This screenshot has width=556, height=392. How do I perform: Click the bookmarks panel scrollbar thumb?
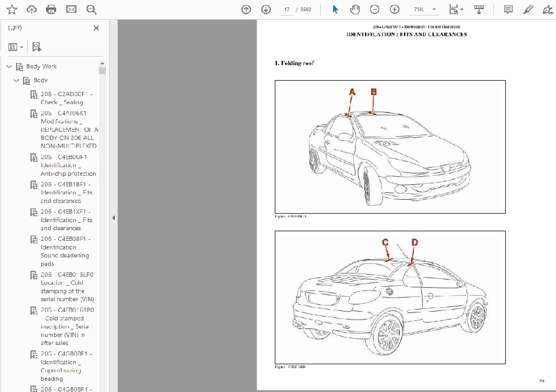(103, 70)
